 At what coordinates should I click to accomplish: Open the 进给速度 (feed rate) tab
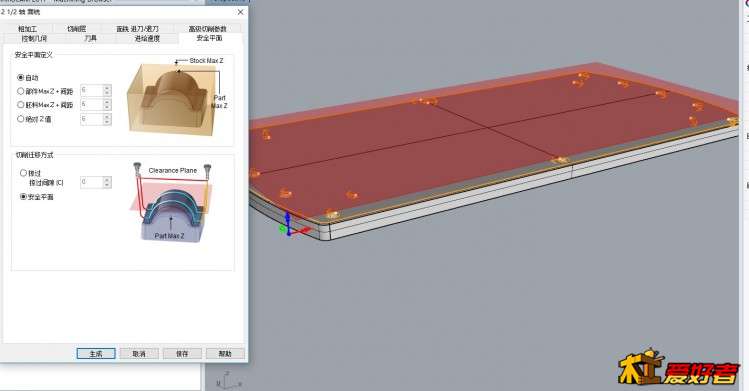pos(147,38)
